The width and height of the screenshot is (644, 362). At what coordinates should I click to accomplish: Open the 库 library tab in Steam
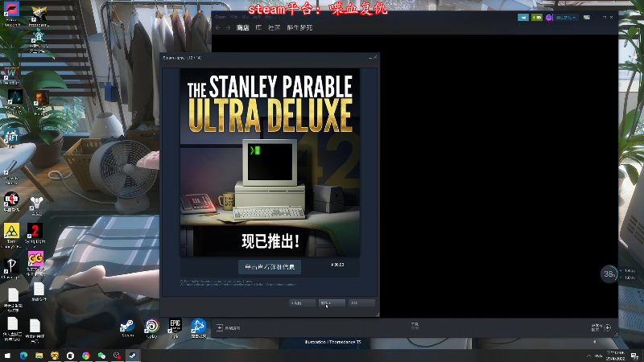258,27
